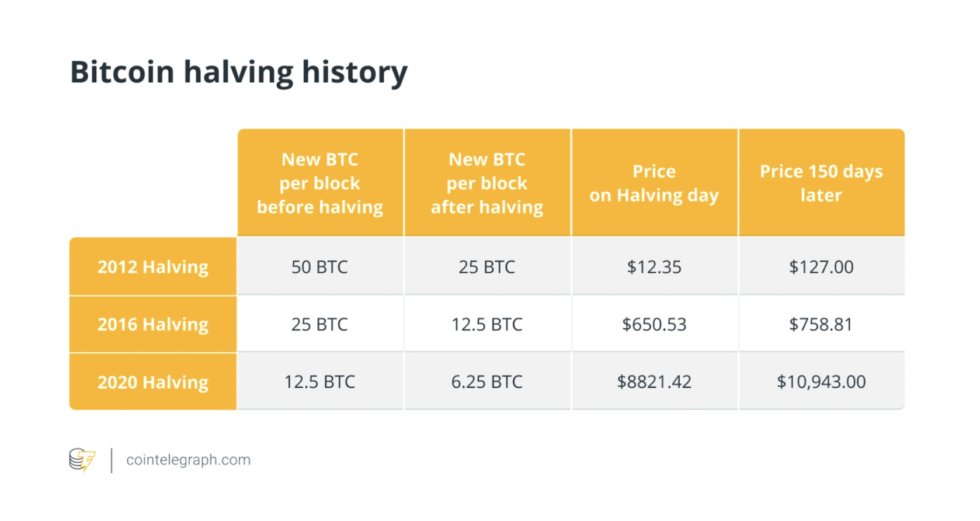Click Price 150 days later column header
Image resolution: width=980 pixels, height=521 pixels.
click(821, 183)
